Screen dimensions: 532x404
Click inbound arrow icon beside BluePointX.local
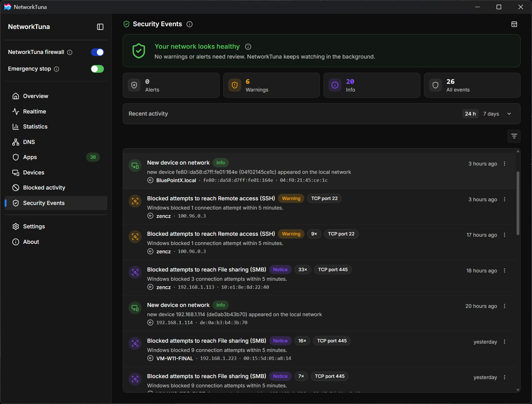(x=150, y=180)
